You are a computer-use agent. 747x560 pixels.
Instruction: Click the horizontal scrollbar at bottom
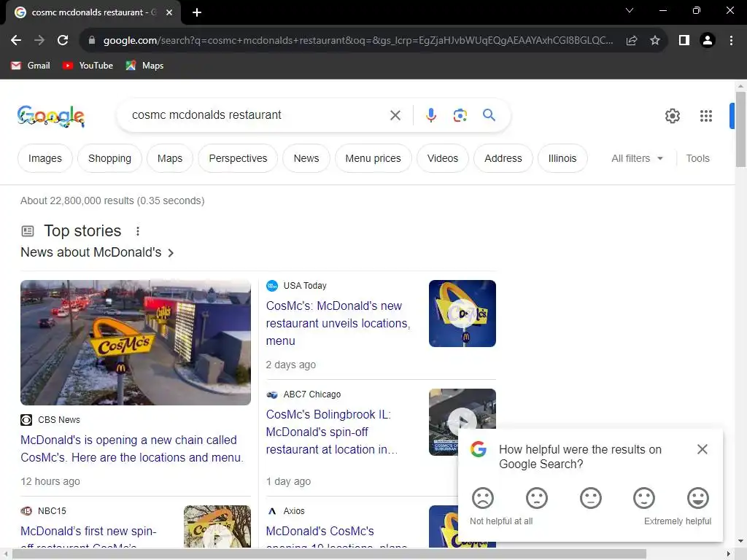330,554
